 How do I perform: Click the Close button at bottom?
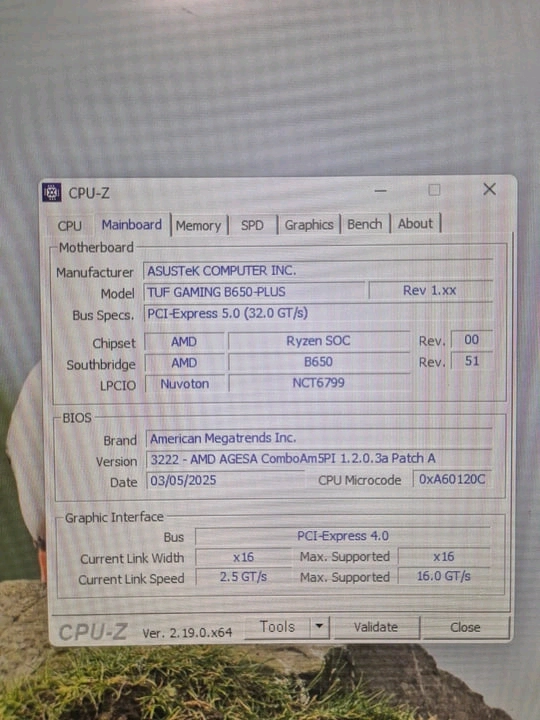click(465, 627)
